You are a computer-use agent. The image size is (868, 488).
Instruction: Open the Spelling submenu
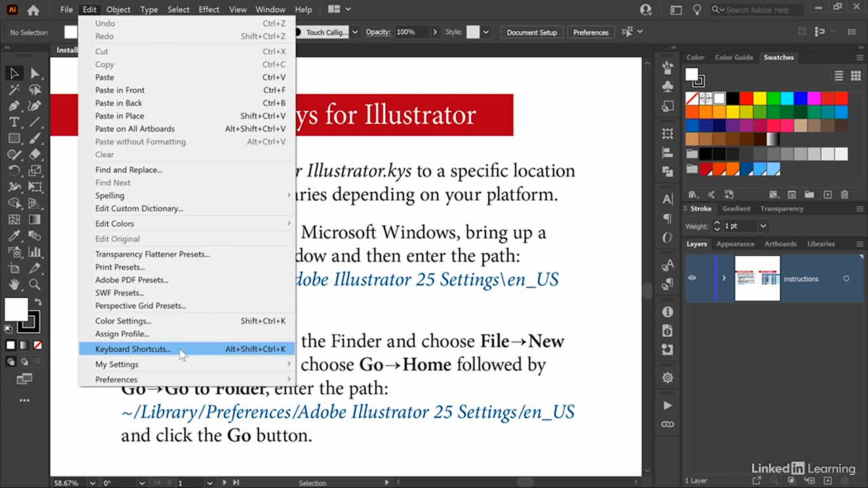pos(187,195)
